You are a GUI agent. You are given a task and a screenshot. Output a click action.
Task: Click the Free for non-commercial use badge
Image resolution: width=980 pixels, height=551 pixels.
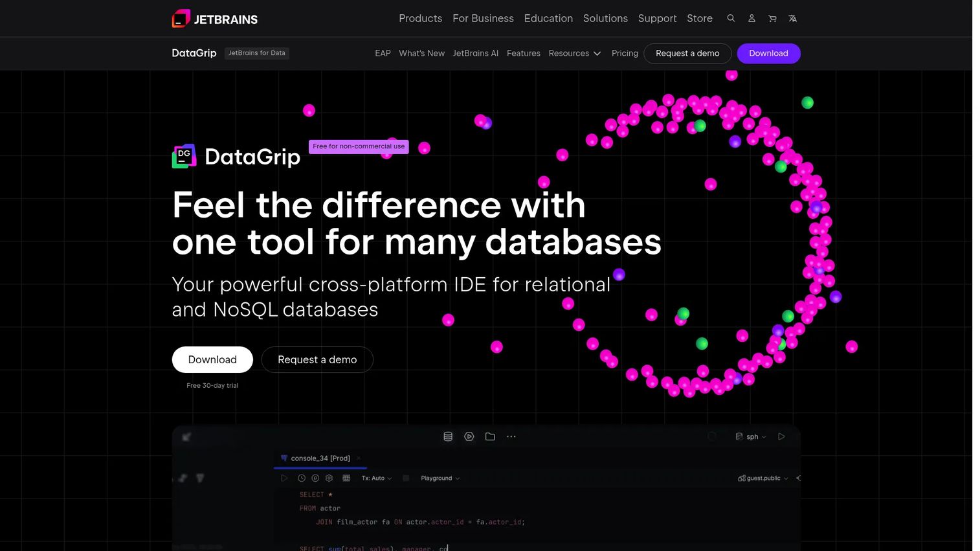[359, 146]
